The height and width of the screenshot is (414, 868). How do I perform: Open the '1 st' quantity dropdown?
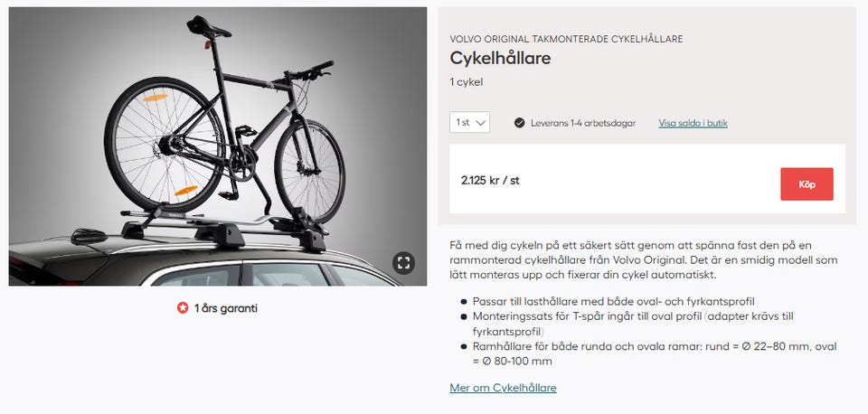(469, 122)
